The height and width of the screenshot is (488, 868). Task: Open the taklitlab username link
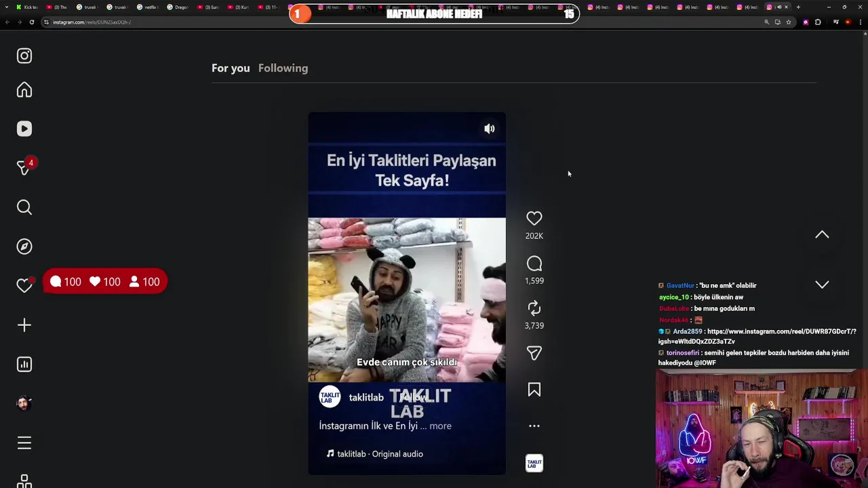(366, 397)
